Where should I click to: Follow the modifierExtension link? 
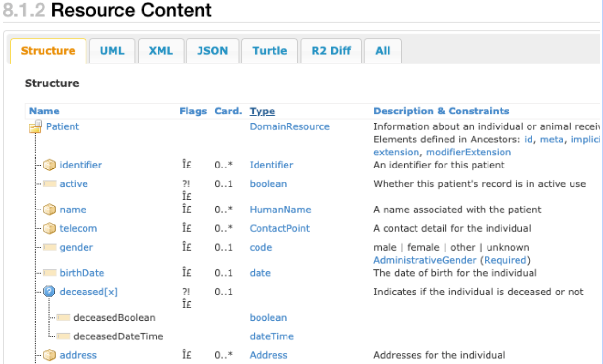coord(468,152)
